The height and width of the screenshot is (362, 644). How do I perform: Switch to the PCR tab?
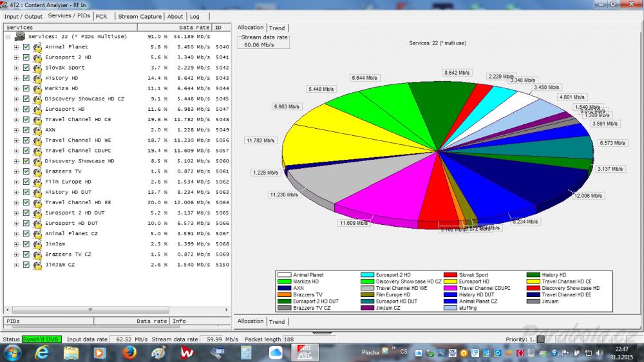tap(102, 17)
